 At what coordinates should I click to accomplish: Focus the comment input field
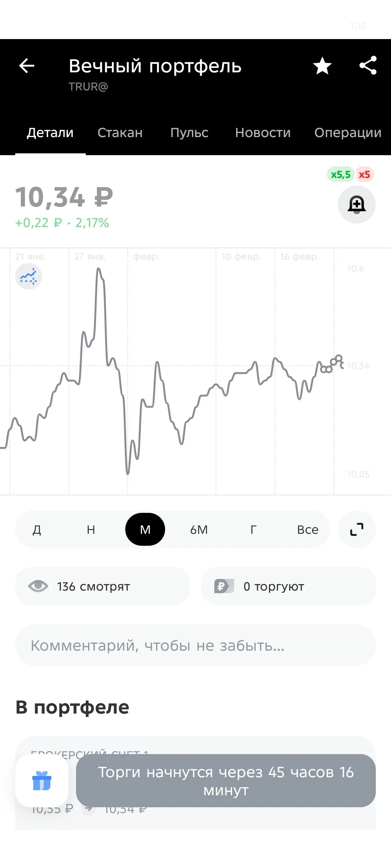point(195,645)
